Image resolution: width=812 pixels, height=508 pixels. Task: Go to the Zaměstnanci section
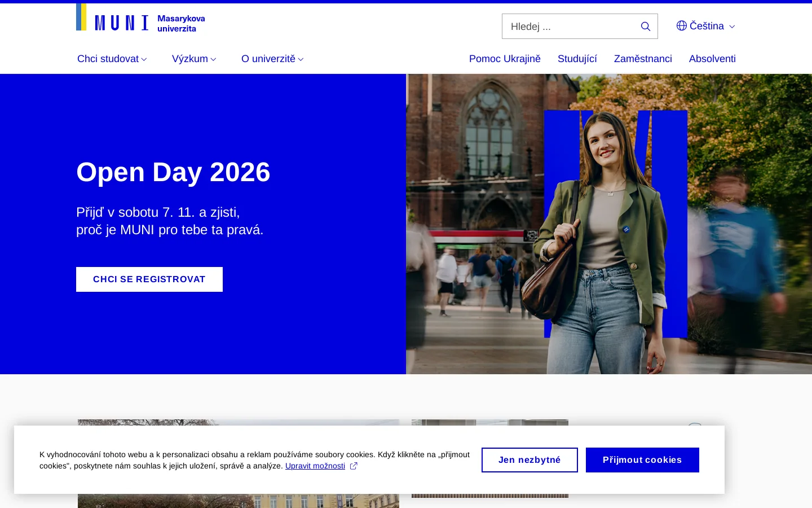pos(643,59)
